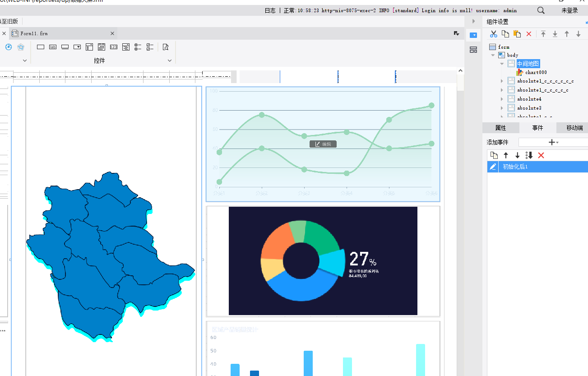Move component to bottom layer
588x376 pixels.
click(555, 34)
